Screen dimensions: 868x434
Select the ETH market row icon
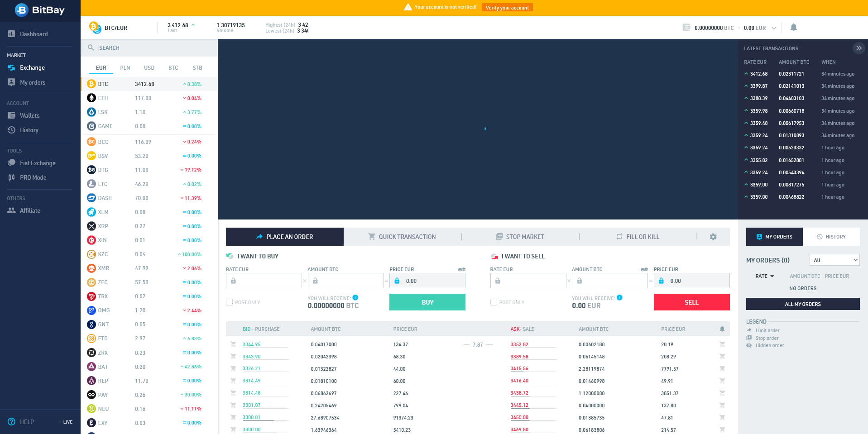[91, 98]
